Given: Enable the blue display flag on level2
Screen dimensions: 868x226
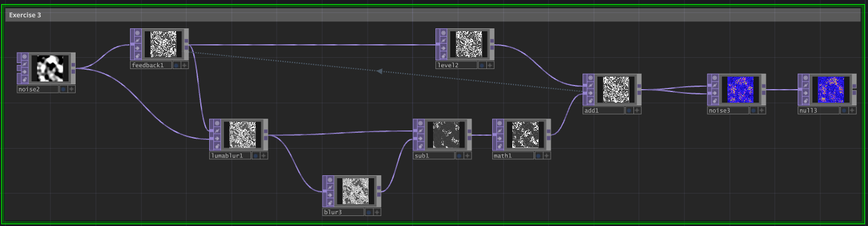Looking at the screenshot, I should [x=482, y=65].
